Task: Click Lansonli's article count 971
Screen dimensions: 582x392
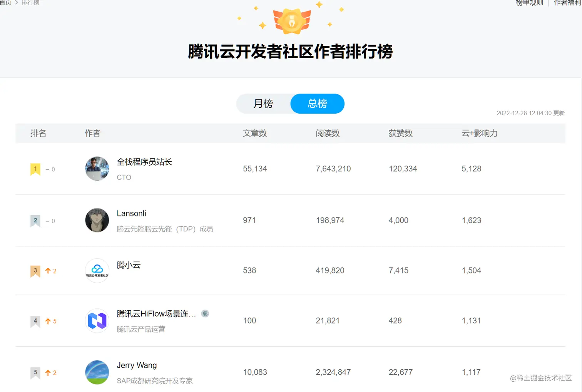Action: [249, 220]
